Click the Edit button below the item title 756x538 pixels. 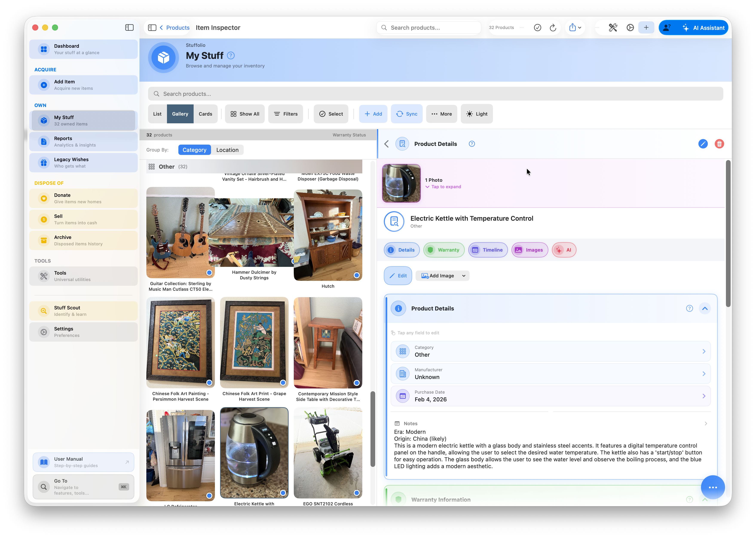pyautogui.click(x=398, y=275)
